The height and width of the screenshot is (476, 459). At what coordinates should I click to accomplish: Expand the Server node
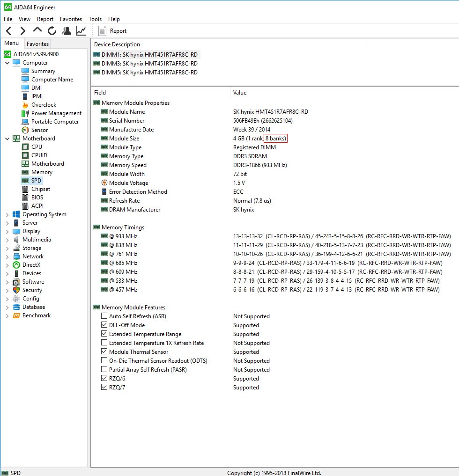[x=7, y=223]
